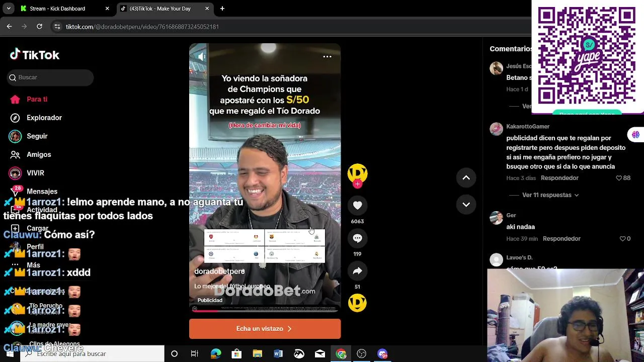Click the purple extension icon beside comments

tap(635, 134)
